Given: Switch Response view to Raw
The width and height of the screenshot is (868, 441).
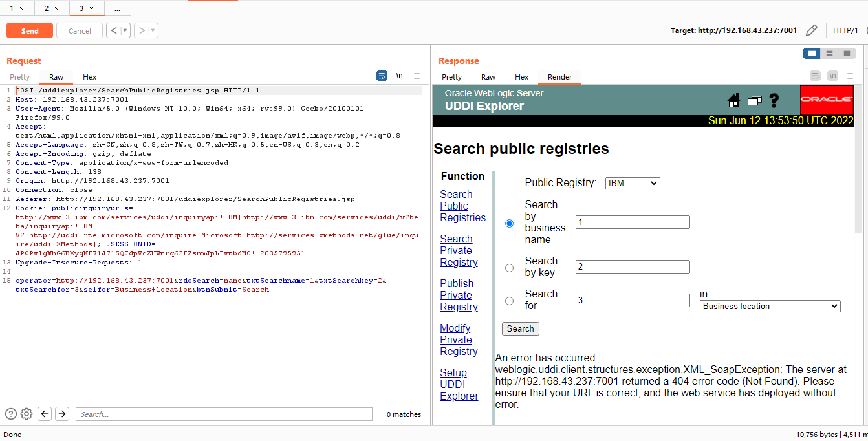Looking at the screenshot, I should 488,77.
